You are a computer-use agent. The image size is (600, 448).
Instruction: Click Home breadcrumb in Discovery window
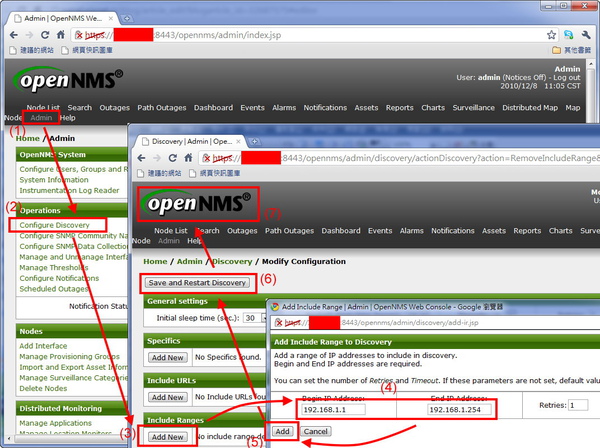point(155,262)
